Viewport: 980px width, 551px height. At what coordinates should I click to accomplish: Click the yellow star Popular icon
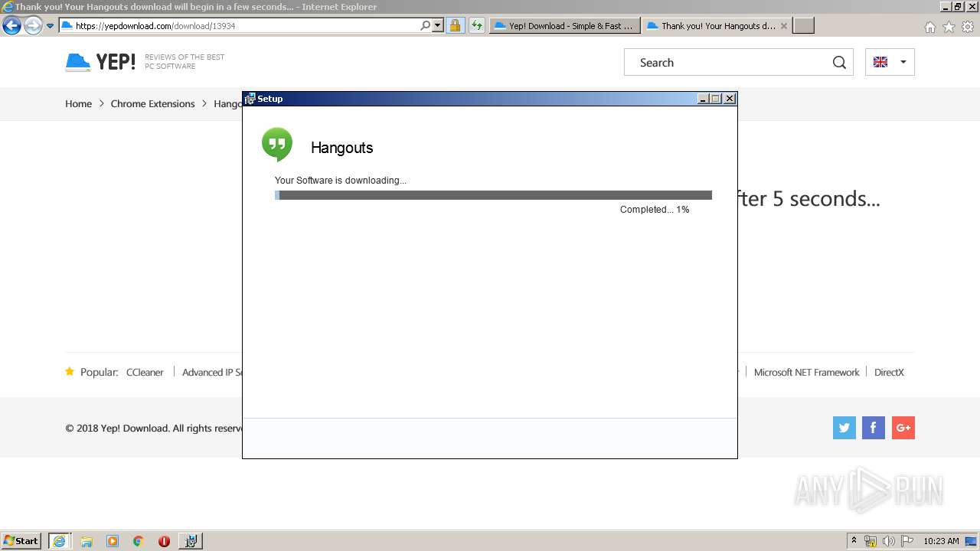[70, 372]
